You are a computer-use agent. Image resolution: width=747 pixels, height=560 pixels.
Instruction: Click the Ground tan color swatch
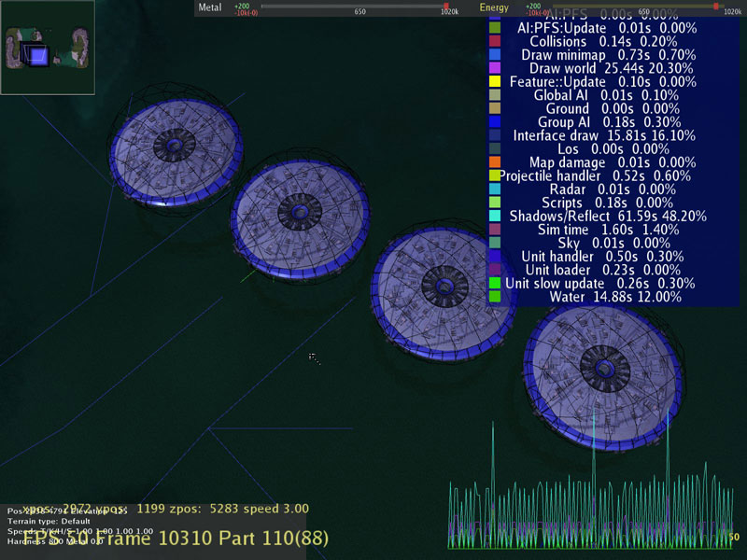pos(495,108)
